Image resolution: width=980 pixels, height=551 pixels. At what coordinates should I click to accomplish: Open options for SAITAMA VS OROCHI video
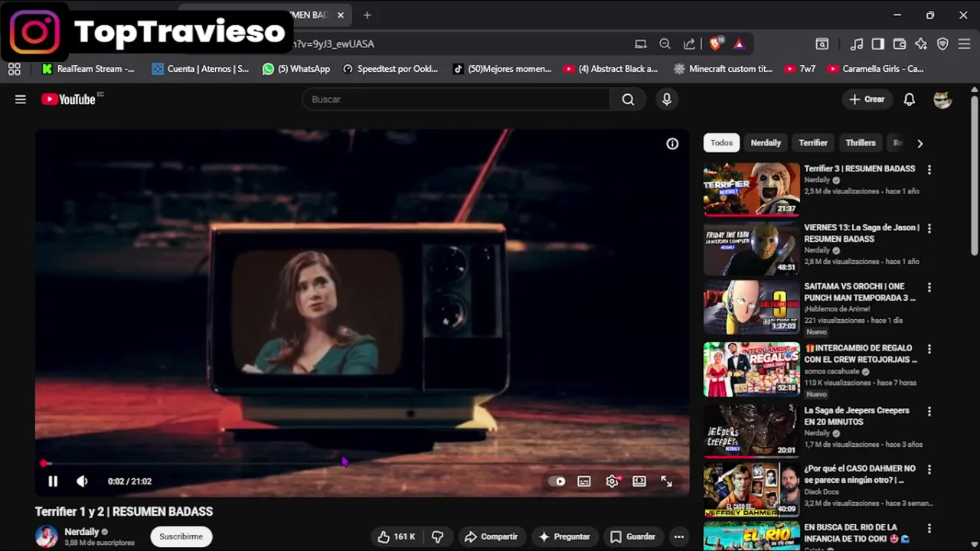click(929, 288)
